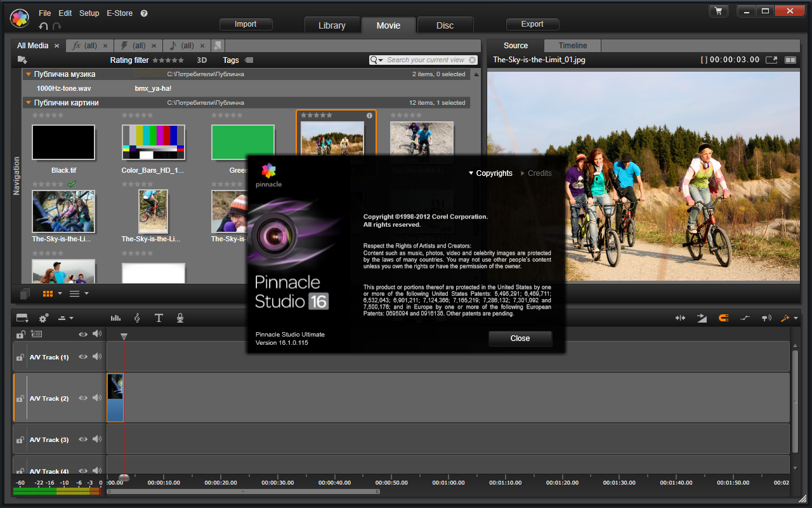Click the full-screen preview icon in Source panel
The height and width of the screenshot is (508, 812).
(x=771, y=60)
